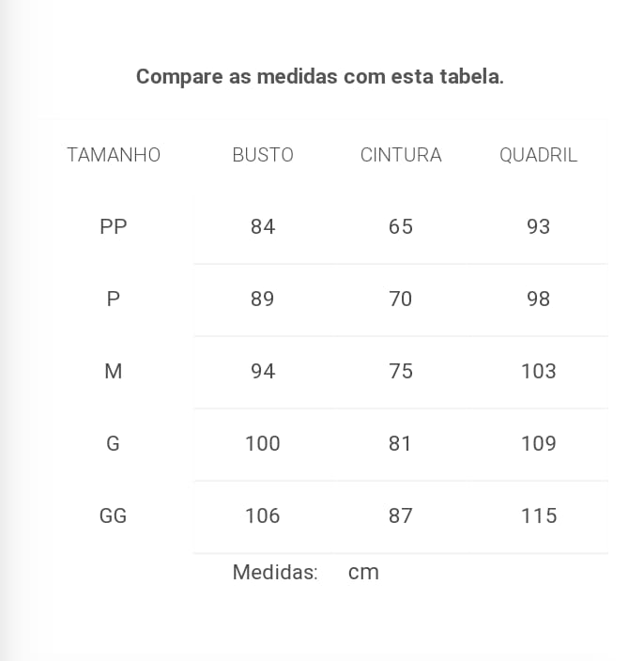644x661 pixels.
Task: Click bust value 84 for PP
Action: [x=263, y=226]
